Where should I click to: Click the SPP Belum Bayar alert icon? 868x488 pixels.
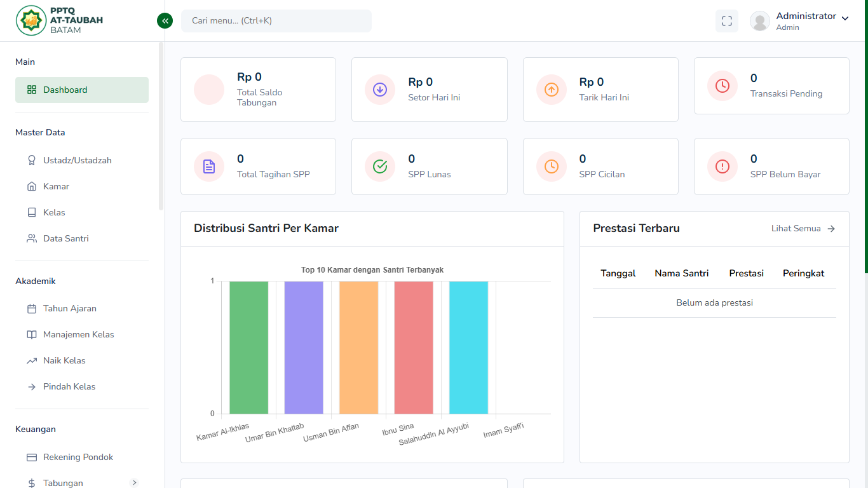pyautogui.click(x=722, y=166)
